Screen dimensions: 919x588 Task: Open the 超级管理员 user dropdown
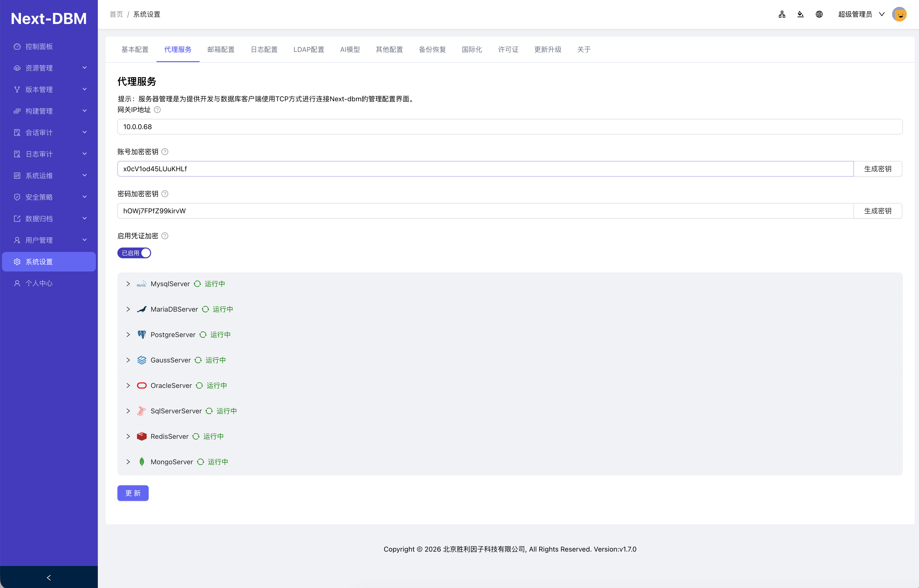point(861,14)
